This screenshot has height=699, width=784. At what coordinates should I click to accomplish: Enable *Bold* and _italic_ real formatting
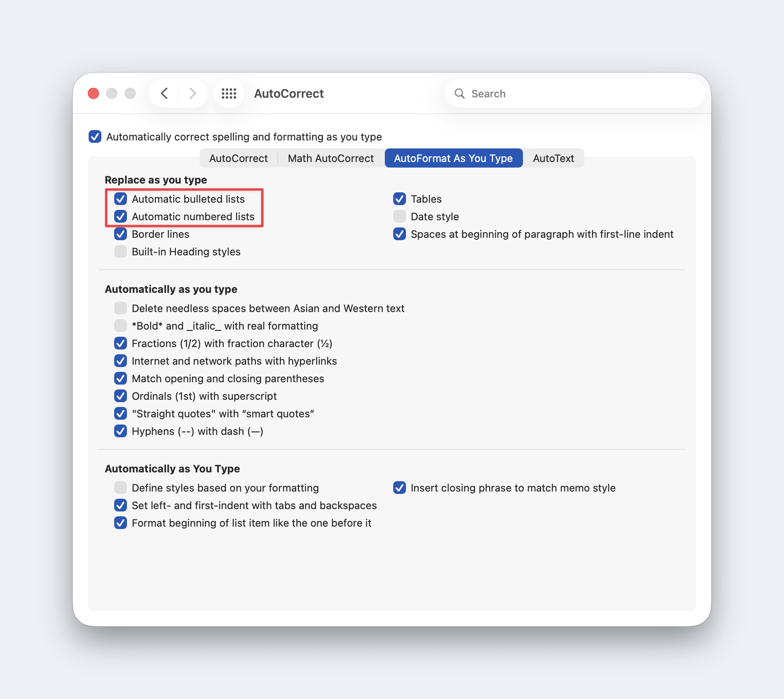click(x=121, y=326)
